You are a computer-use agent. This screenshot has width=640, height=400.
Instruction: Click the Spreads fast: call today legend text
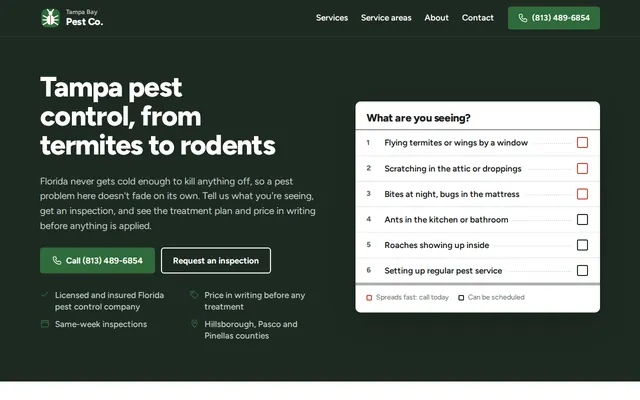[412, 298]
